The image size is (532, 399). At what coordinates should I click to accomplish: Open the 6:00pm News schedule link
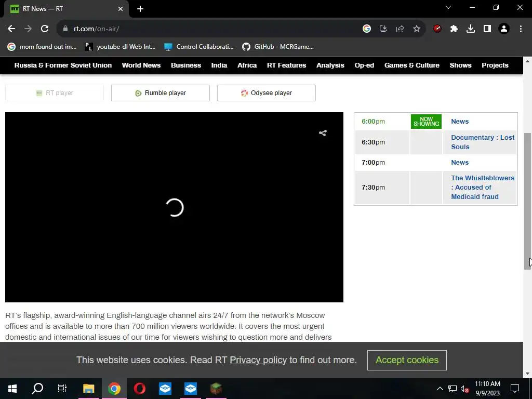pos(460,122)
